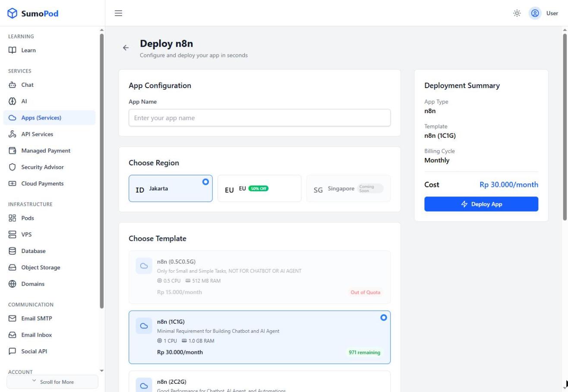Click the sidebar scrollbar thumb
Image resolution: width=568 pixels, height=392 pixels.
(x=102, y=171)
